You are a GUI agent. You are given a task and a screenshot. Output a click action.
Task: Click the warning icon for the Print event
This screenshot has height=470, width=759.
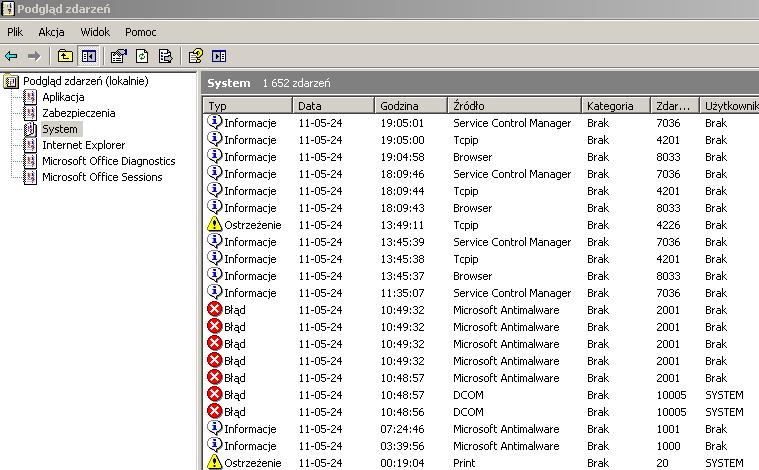point(214,462)
